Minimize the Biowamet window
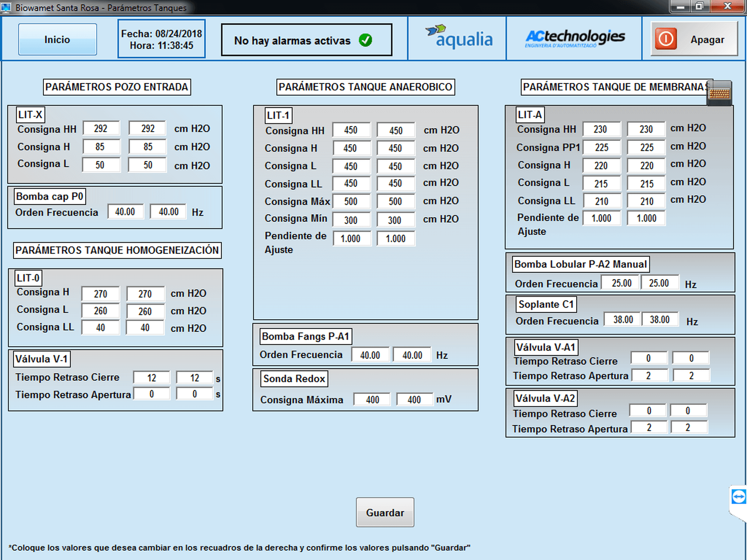This screenshot has width=747, height=560. (x=680, y=6)
